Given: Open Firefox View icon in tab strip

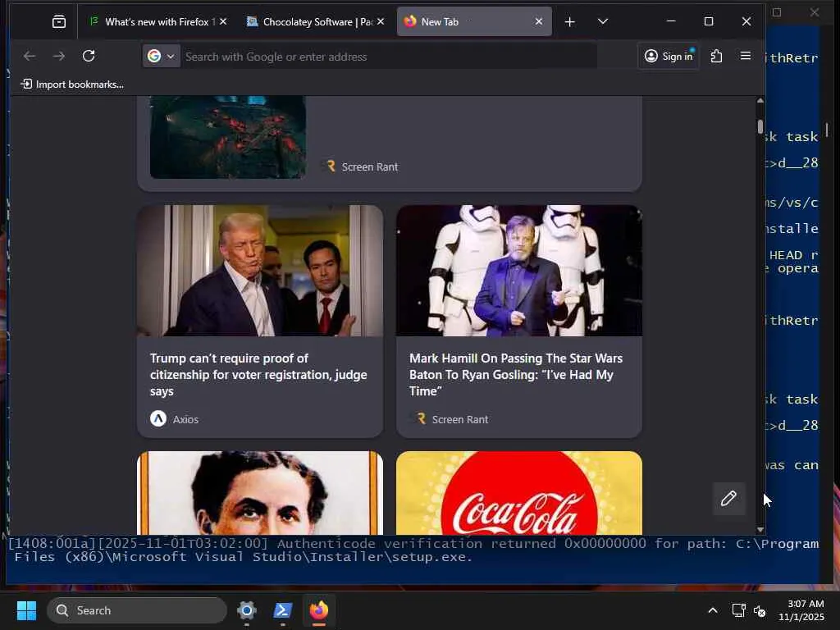Looking at the screenshot, I should click(x=59, y=21).
